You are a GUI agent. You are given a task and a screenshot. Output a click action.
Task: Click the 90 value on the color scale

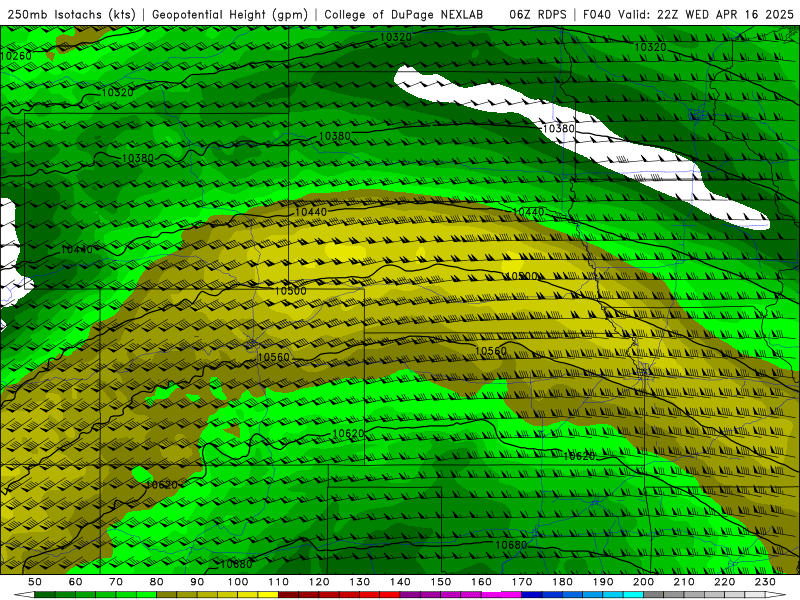tap(197, 582)
